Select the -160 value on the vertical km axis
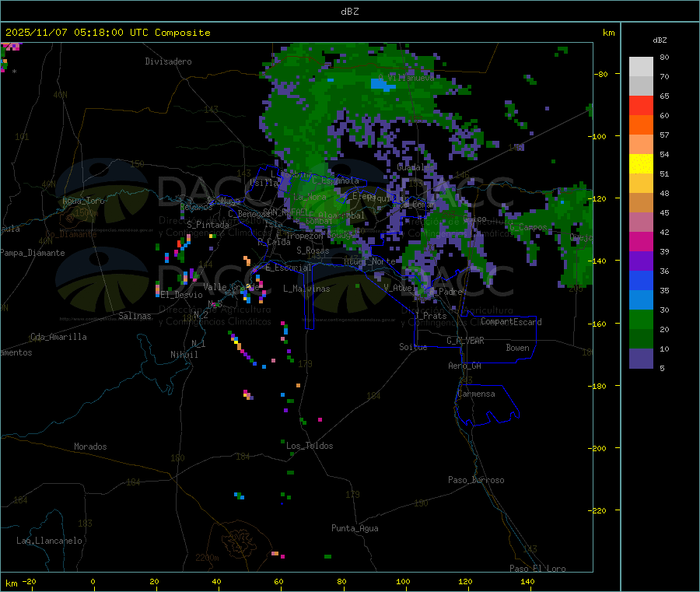Image resolution: width=700 pixels, height=592 pixels. pyautogui.click(x=598, y=324)
